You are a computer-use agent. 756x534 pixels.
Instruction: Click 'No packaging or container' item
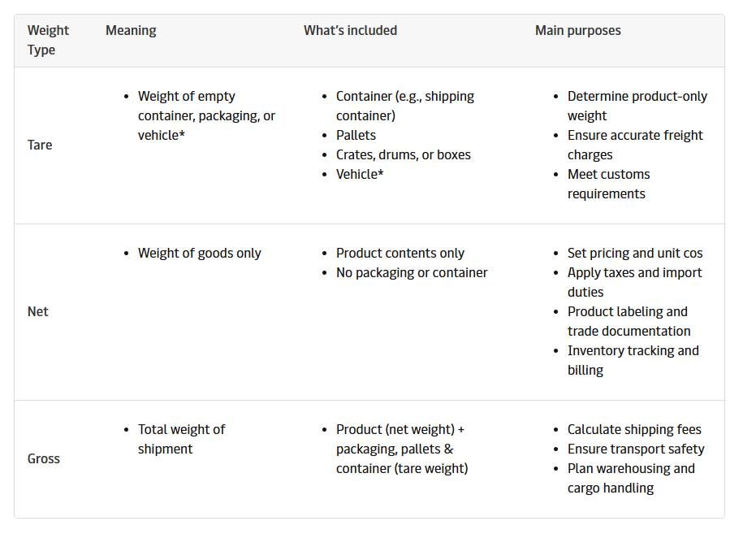pyautogui.click(x=412, y=272)
